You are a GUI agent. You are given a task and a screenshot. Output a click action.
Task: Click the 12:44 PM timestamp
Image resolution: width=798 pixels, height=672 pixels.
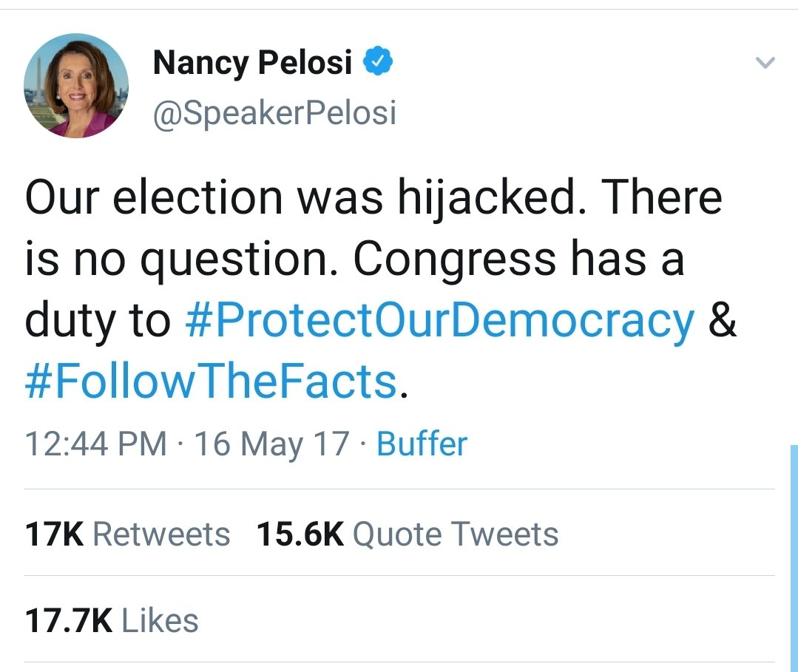tap(96, 444)
